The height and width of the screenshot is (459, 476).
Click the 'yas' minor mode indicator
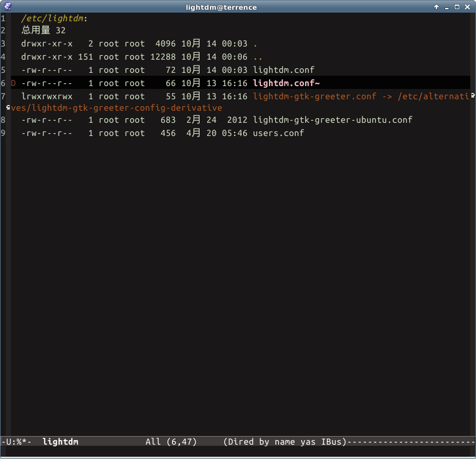tap(308, 442)
